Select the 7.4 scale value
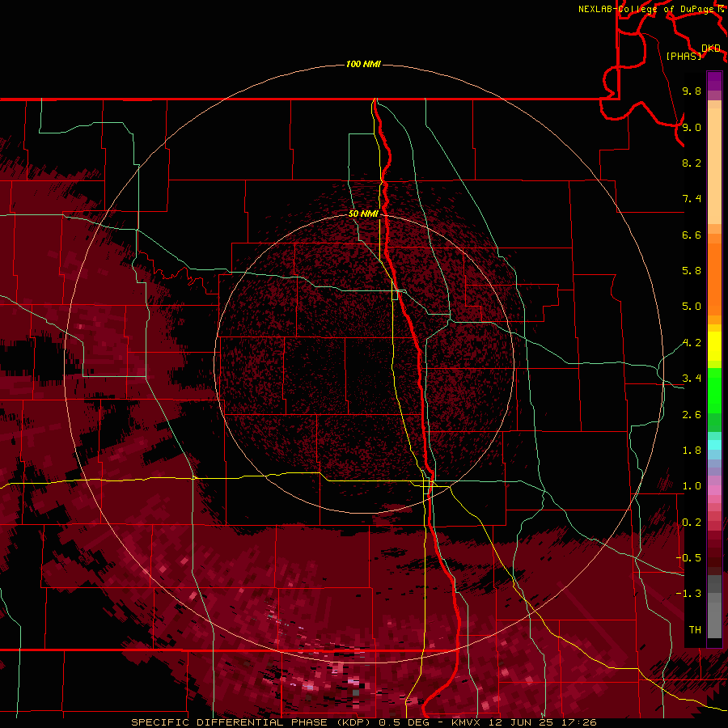Screen dimensions: 728x728 click(692, 199)
